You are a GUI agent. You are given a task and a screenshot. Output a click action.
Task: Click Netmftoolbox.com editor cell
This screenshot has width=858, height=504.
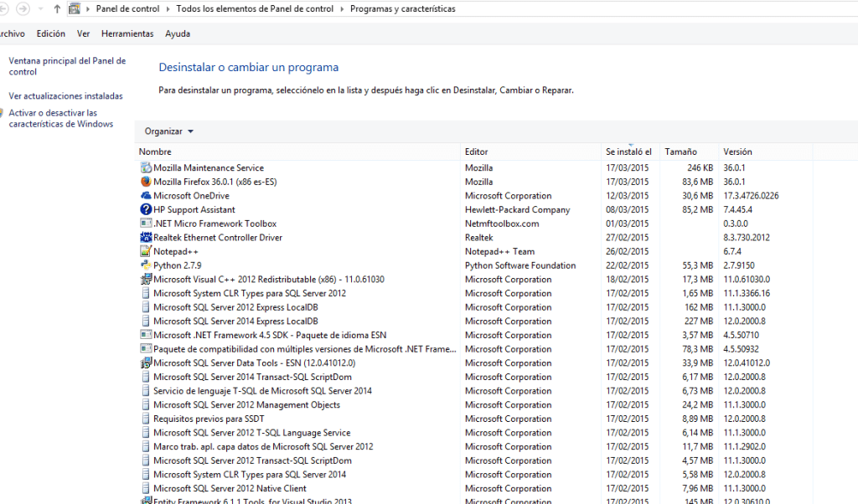pyautogui.click(x=502, y=224)
